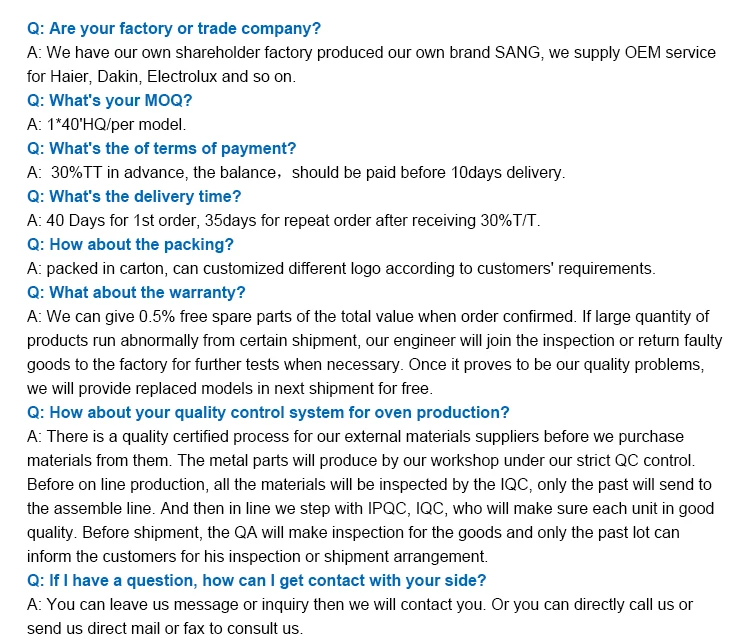Click the quality control system question heading
Screen dimensions: 750x639
click(268, 412)
